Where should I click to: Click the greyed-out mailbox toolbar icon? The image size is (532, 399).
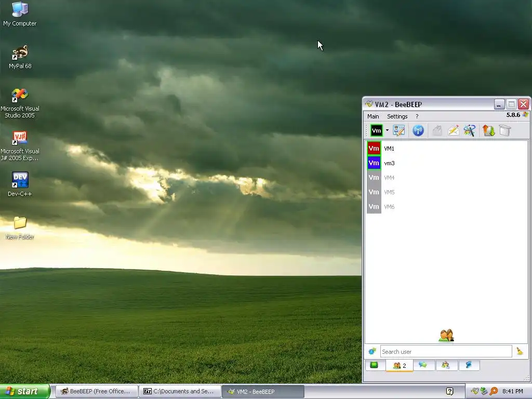point(437,130)
